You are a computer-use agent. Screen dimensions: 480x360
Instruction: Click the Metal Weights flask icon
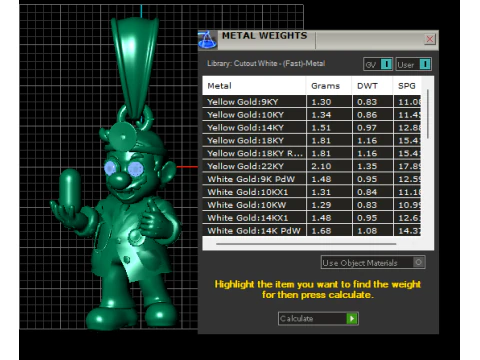(x=207, y=40)
